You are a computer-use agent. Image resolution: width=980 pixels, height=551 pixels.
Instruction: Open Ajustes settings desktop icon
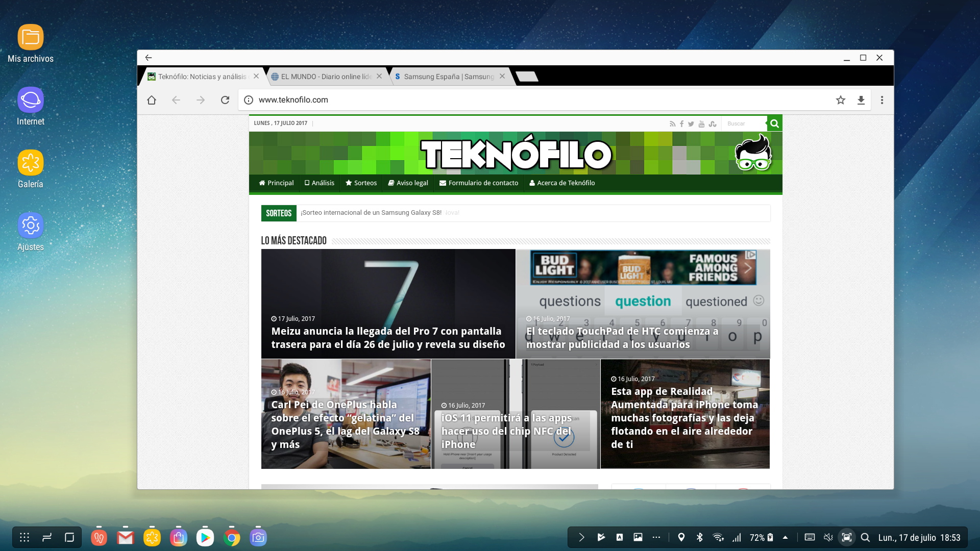coord(31,226)
